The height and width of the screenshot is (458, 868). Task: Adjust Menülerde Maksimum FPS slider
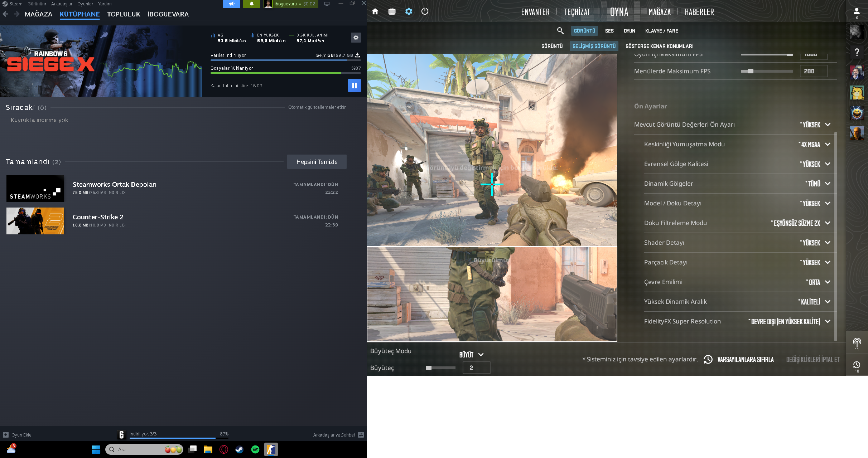766,71
